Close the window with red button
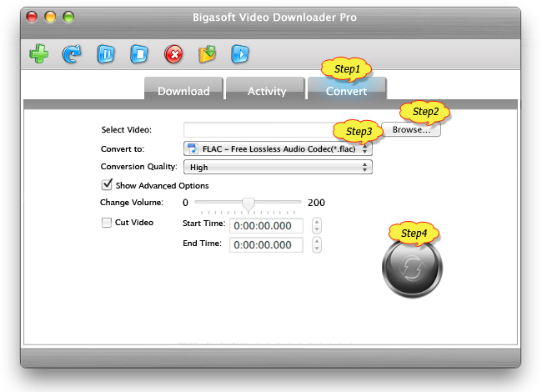The image size is (542, 392). point(32,17)
